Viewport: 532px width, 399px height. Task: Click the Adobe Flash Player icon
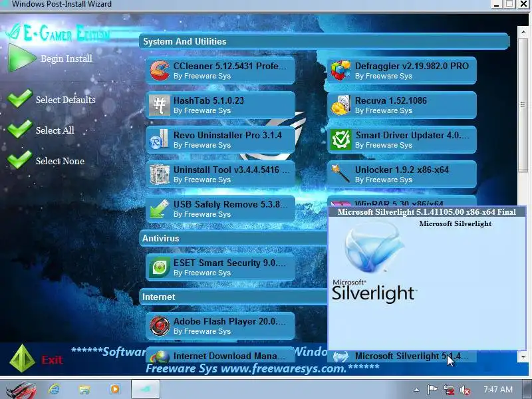pyautogui.click(x=160, y=326)
